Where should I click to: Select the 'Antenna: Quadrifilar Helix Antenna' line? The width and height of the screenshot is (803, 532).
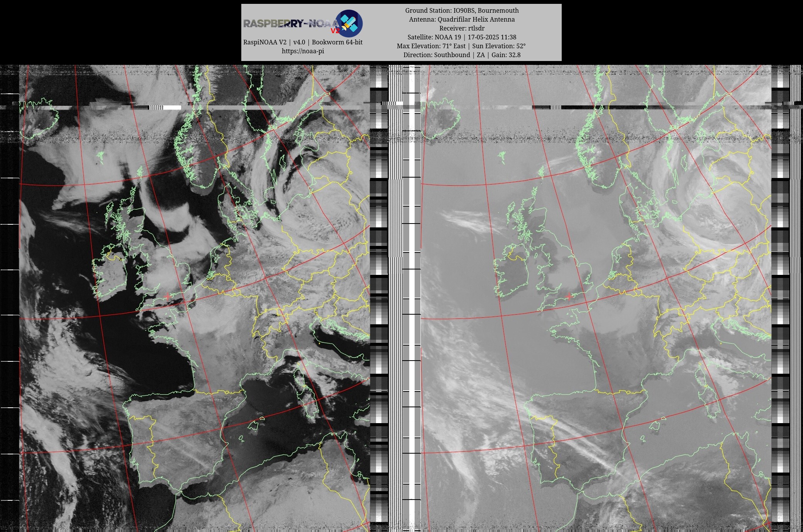tap(462, 19)
